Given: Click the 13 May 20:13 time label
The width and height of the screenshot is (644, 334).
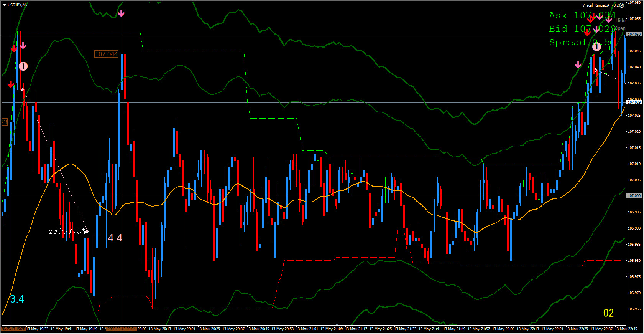Looking at the screenshot, I should tap(160, 329).
